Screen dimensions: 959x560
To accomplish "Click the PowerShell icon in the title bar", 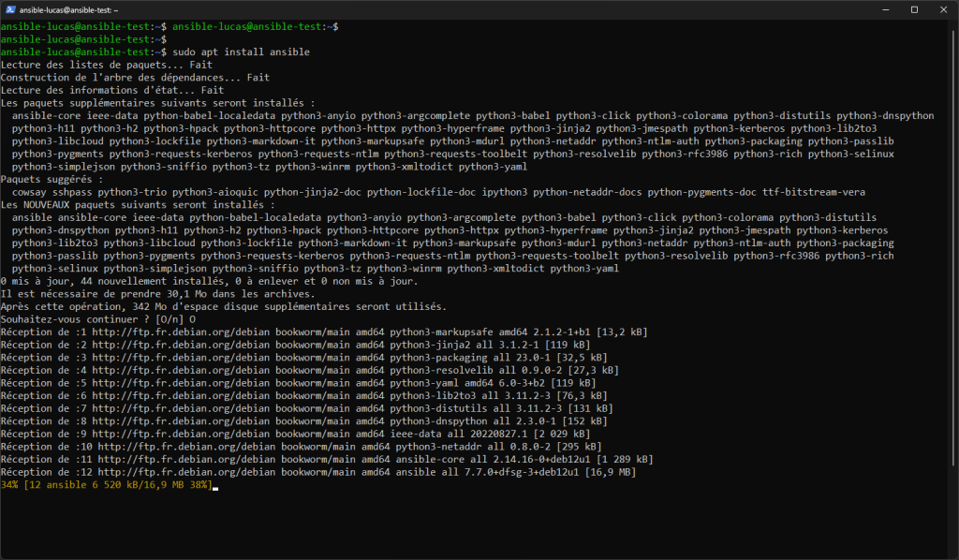I will 10,9.
